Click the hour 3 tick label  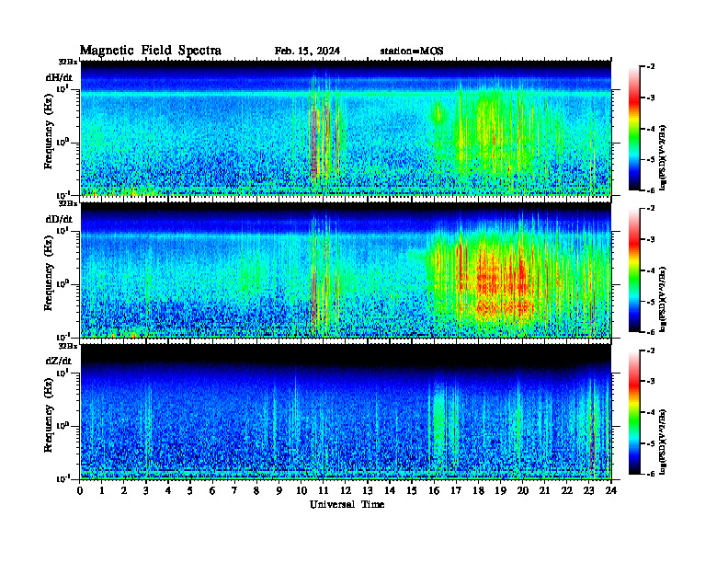click(x=146, y=490)
